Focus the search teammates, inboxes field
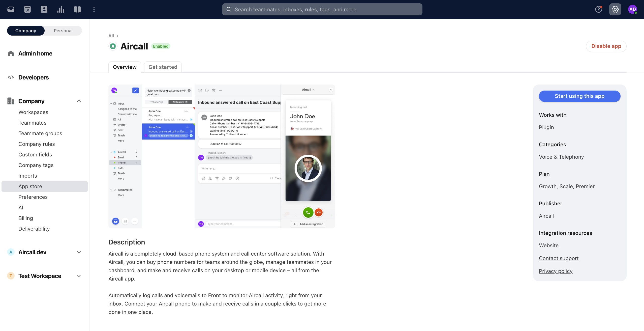 (x=322, y=10)
